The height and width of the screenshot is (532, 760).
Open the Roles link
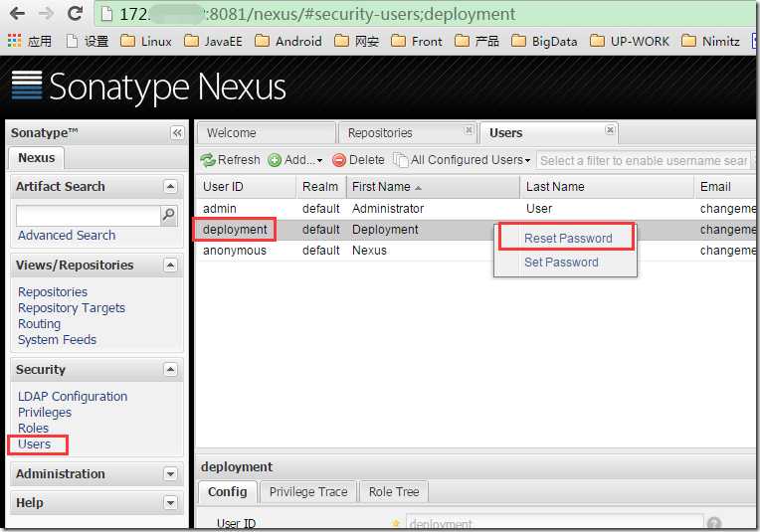click(x=33, y=429)
